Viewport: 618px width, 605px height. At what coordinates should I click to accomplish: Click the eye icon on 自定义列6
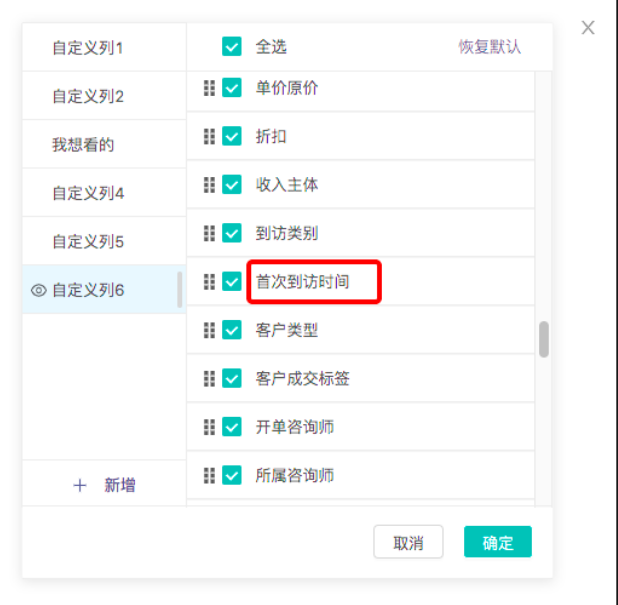[39, 290]
